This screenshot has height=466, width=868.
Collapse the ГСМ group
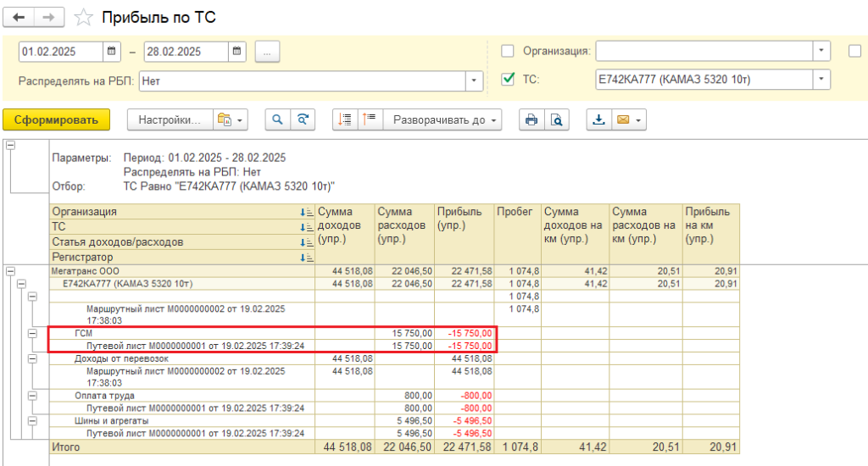[33, 333]
